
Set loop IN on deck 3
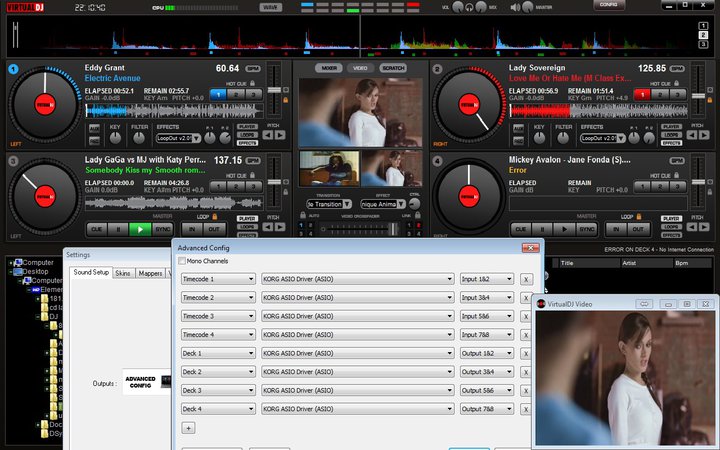click(192, 229)
